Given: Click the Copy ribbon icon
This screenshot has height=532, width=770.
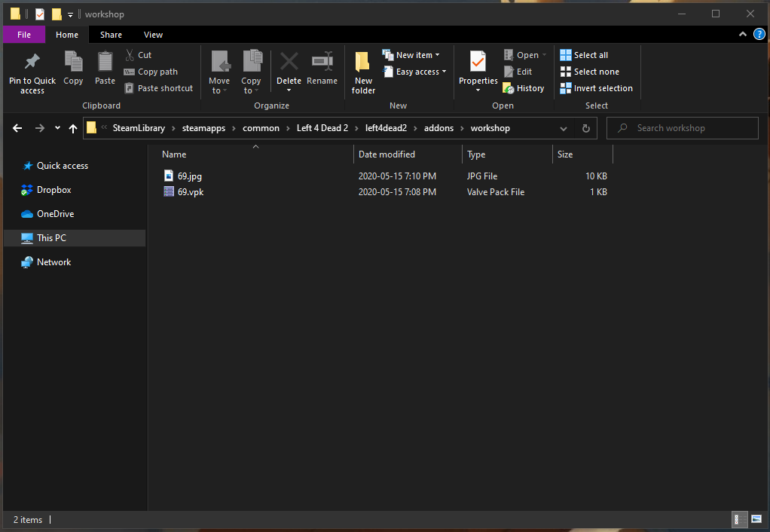Looking at the screenshot, I should click(x=73, y=62).
